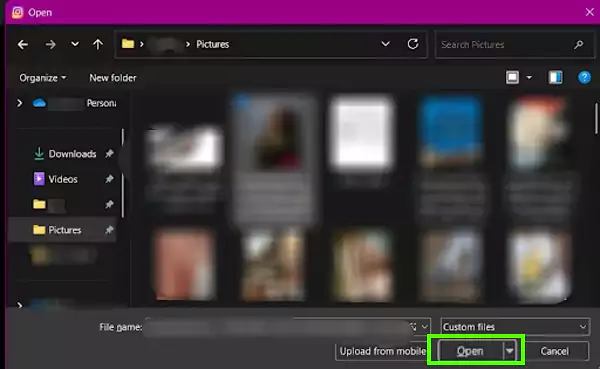Image resolution: width=600 pixels, height=369 pixels.
Task: Open help with the question mark icon
Action: pyautogui.click(x=584, y=78)
